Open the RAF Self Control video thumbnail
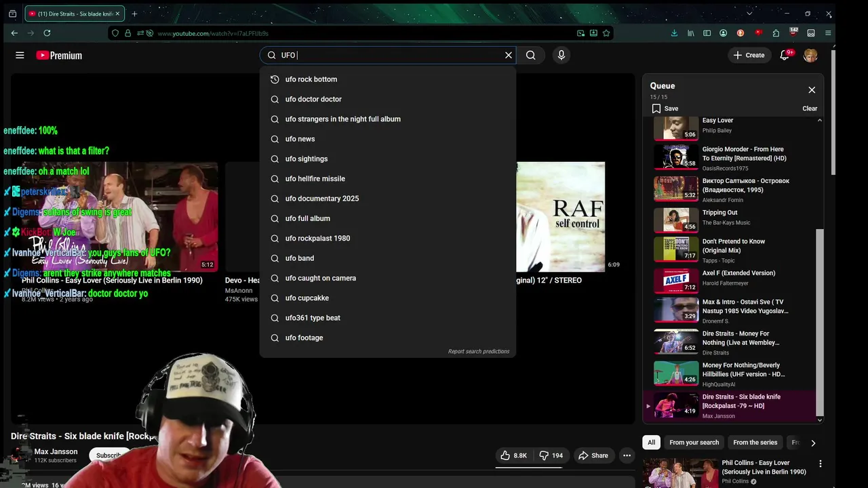The image size is (868, 488). [x=561, y=216]
